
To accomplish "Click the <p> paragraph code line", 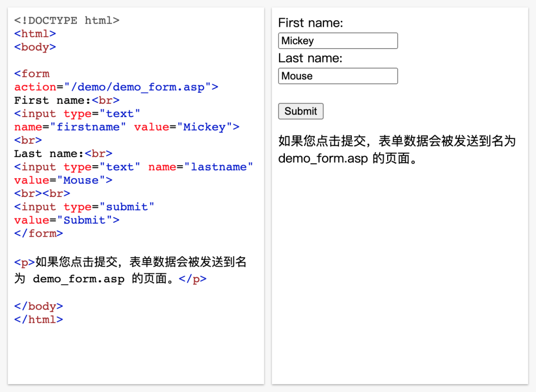I will point(130,270).
